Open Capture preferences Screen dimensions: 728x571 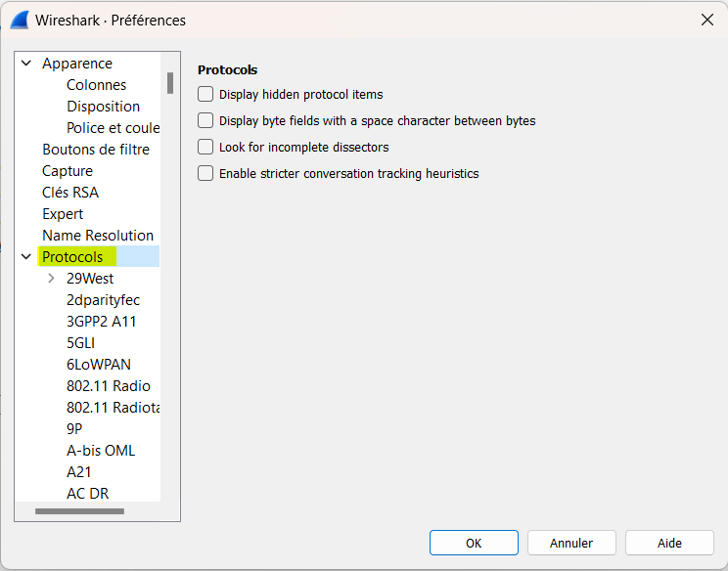click(x=68, y=171)
